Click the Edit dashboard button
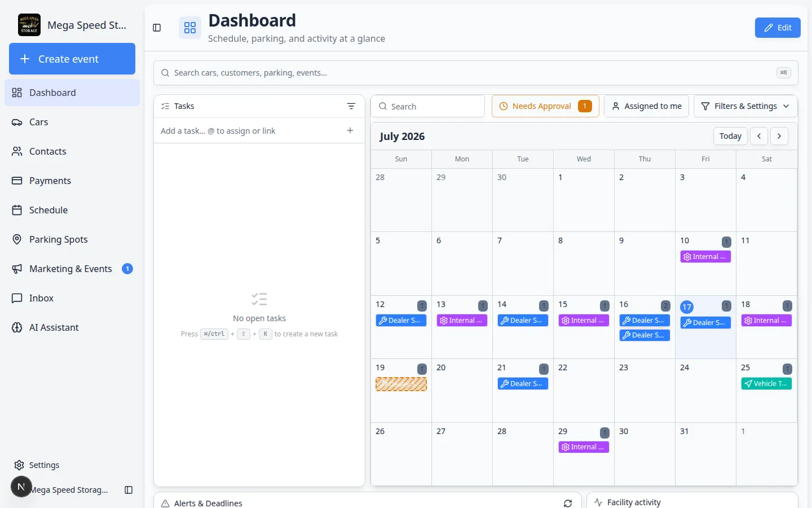This screenshot has height=508, width=812. tap(778, 28)
